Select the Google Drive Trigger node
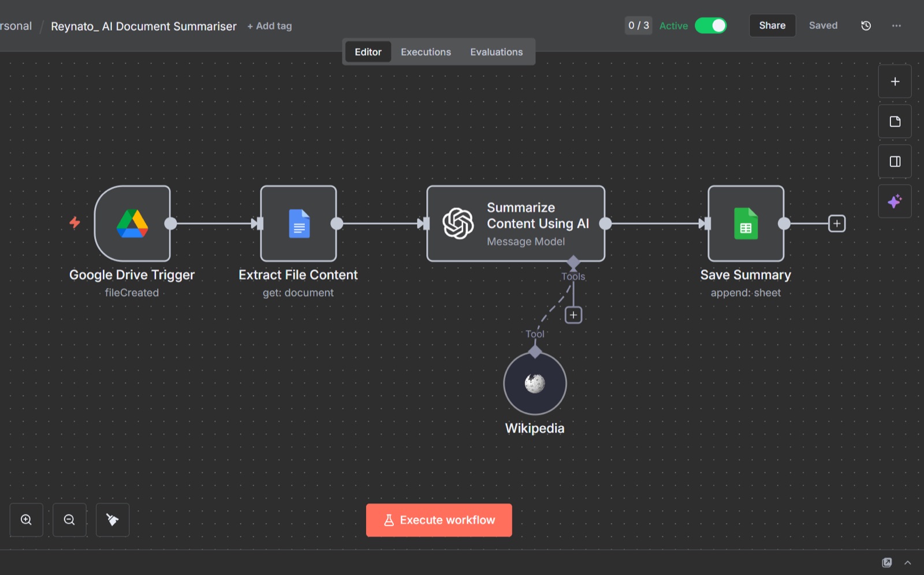Image resolution: width=924 pixels, height=575 pixels. point(132,224)
